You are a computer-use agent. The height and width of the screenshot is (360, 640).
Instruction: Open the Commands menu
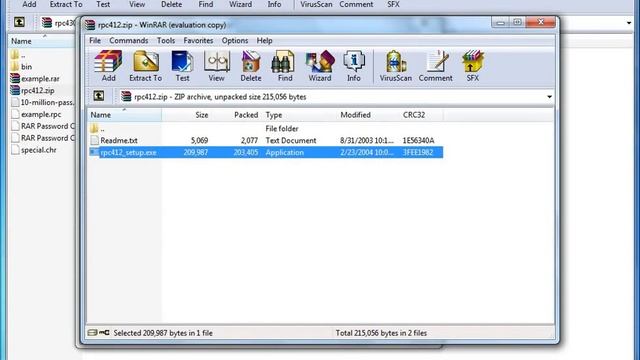(129, 40)
